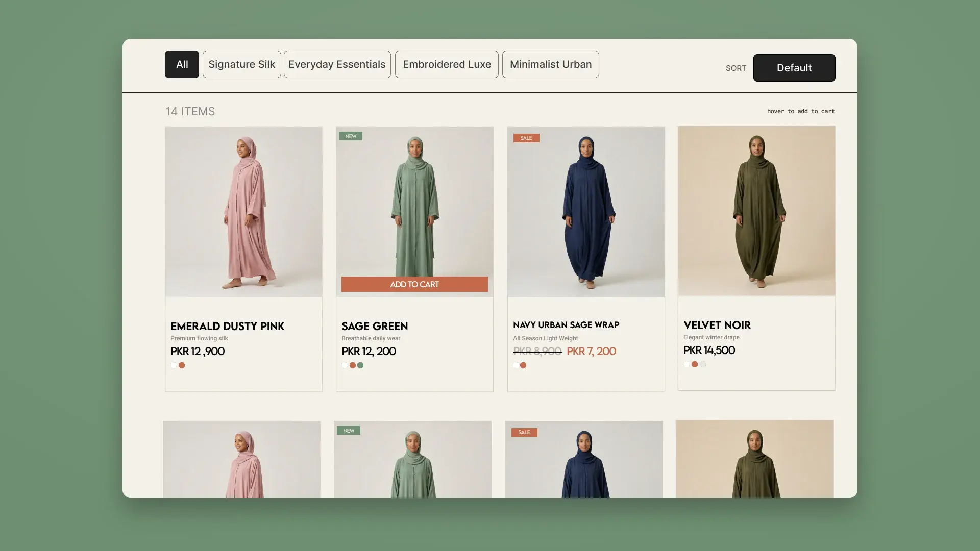This screenshot has height=551, width=980.
Task: Open the Emerald Dusty Pink title link
Action: (227, 326)
